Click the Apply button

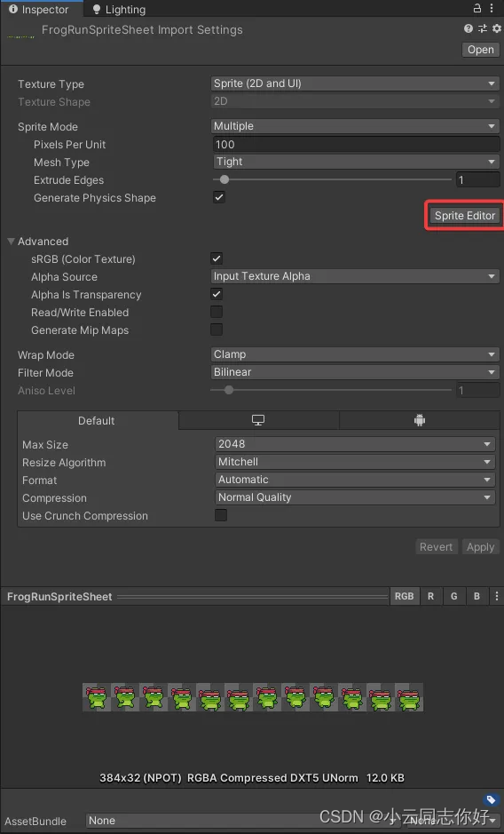click(x=480, y=547)
